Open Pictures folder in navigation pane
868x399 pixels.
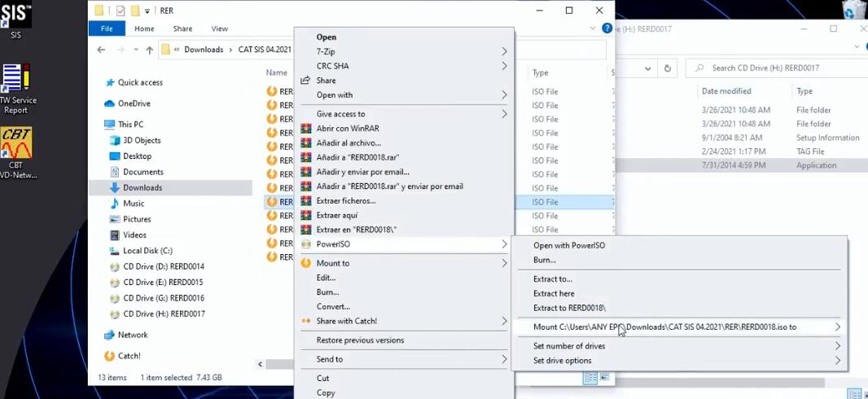click(x=136, y=219)
